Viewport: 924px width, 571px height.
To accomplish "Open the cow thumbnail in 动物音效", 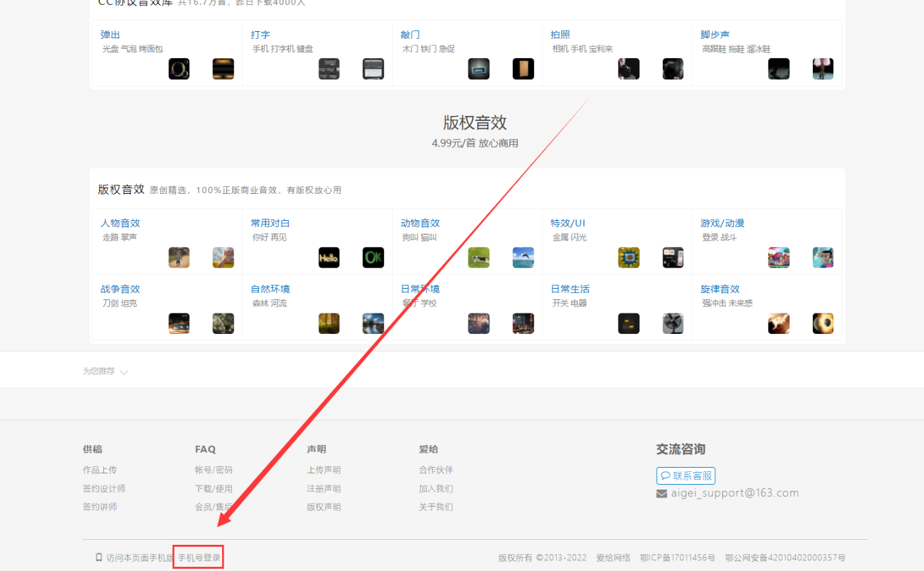I will [x=479, y=258].
